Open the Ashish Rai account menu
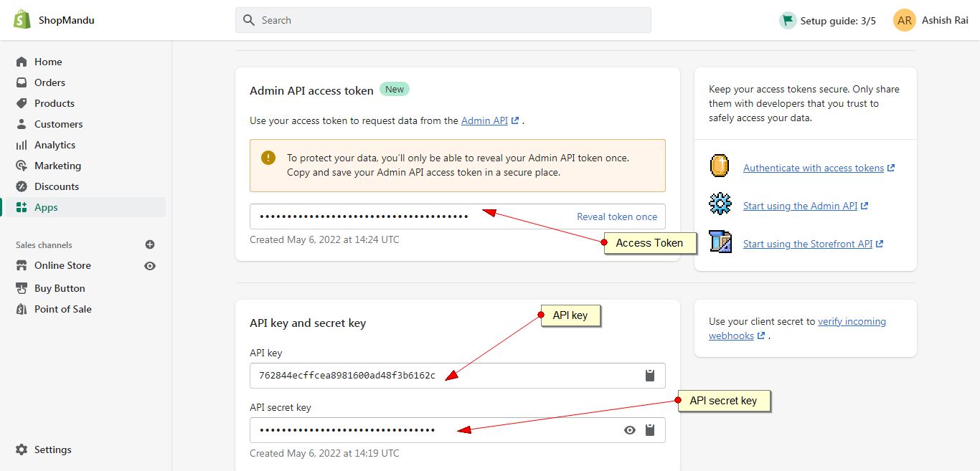The height and width of the screenshot is (471, 980). [946, 21]
